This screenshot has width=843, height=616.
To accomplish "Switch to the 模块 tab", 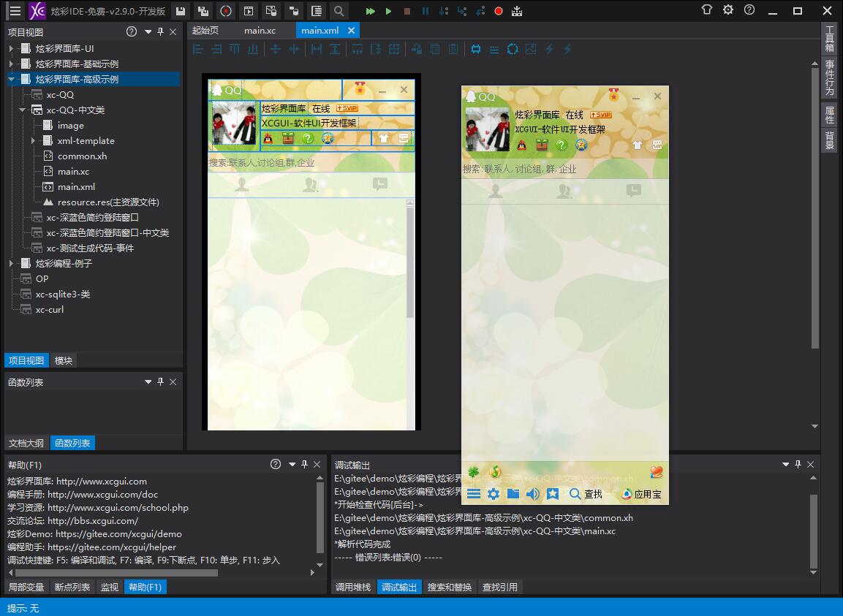I will [64, 361].
